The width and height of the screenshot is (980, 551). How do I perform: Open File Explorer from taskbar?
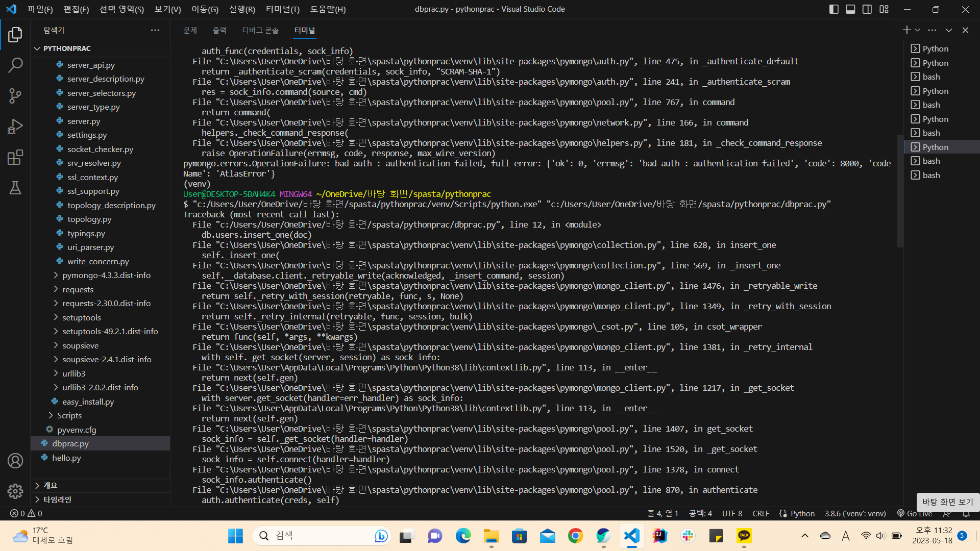pyautogui.click(x=491, y=536)
